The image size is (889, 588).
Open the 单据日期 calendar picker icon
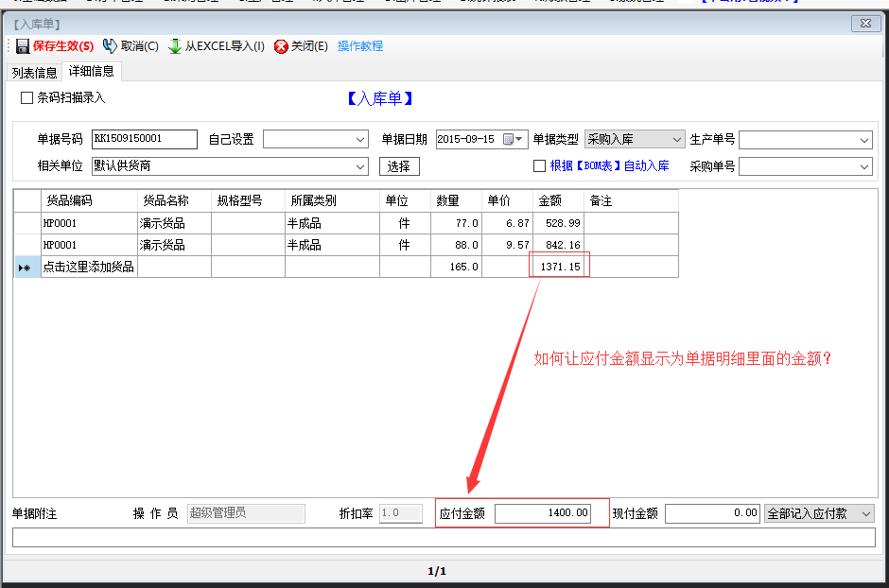508,138
